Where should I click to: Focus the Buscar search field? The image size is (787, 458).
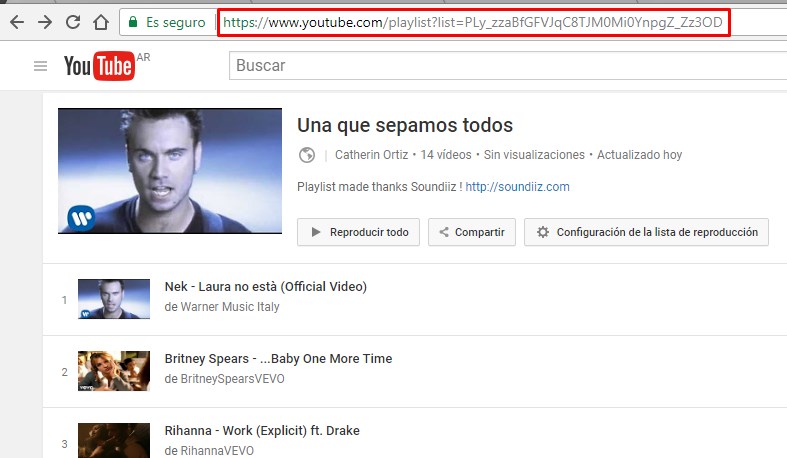tap(508, 65)
